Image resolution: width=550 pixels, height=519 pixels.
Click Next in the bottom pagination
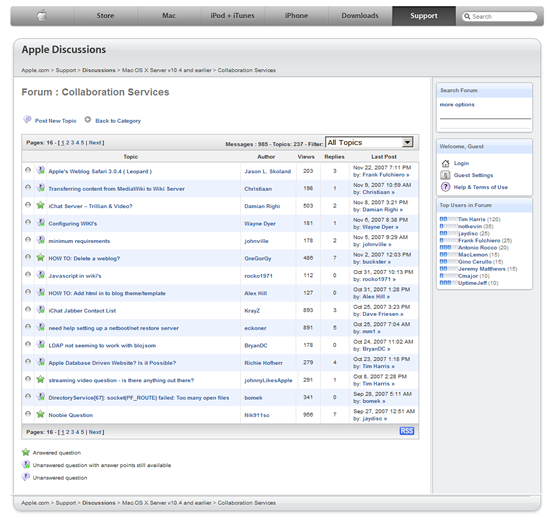pos(95,432)
